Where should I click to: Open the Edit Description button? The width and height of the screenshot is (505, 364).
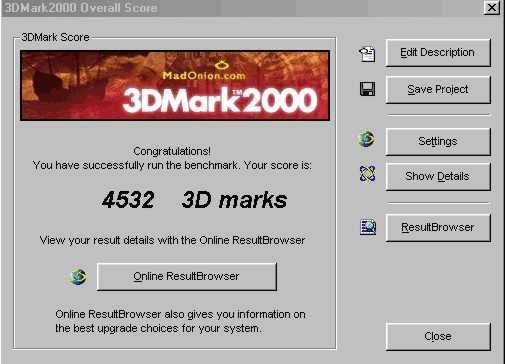(x=438, y=53)
